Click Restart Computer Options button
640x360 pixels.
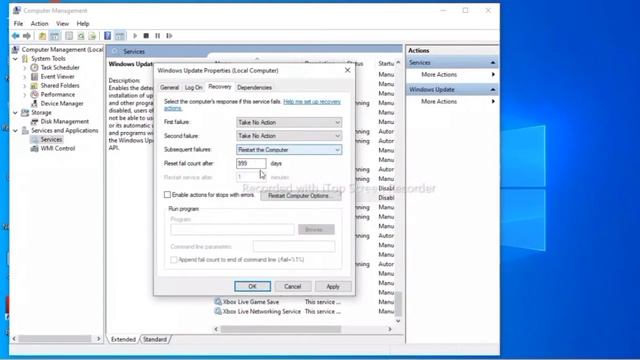tap(301, 196)
